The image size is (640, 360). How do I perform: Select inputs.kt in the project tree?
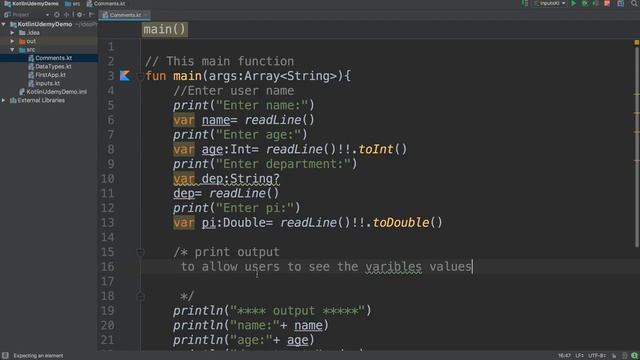47,83
